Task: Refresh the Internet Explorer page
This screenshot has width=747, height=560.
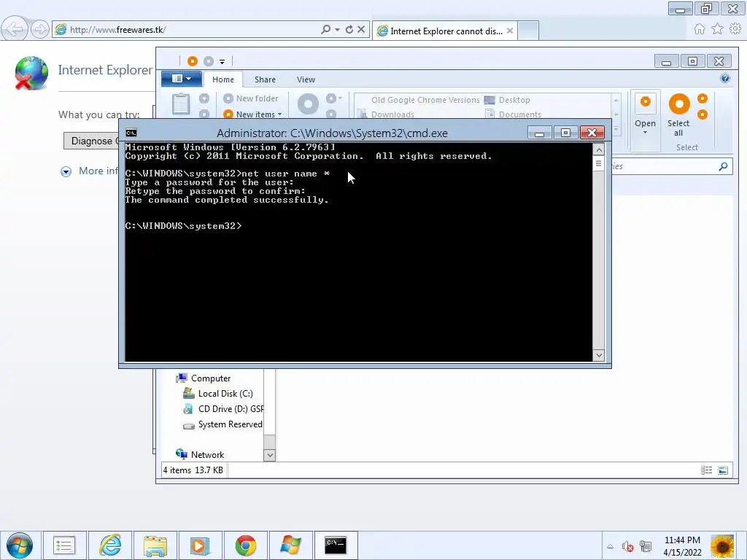Action: point(349,29)
